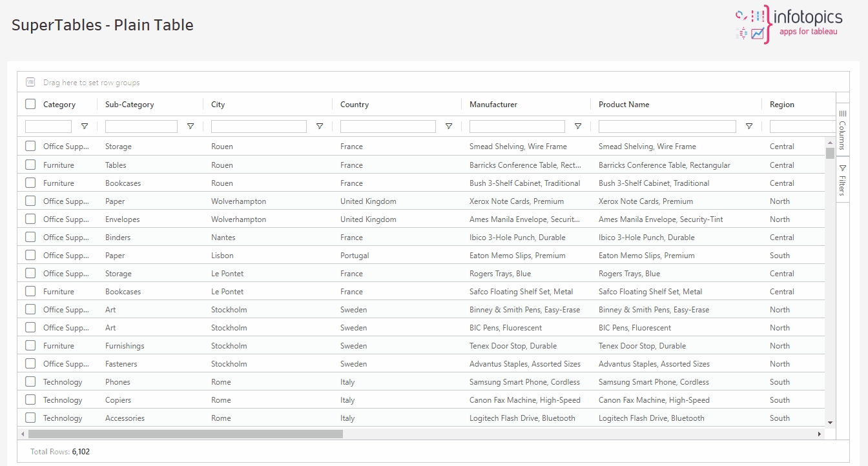This screenshot has width=868, height=466.
Task: Check the Samsung Smart Phone row checkbox
Action: 30,381
